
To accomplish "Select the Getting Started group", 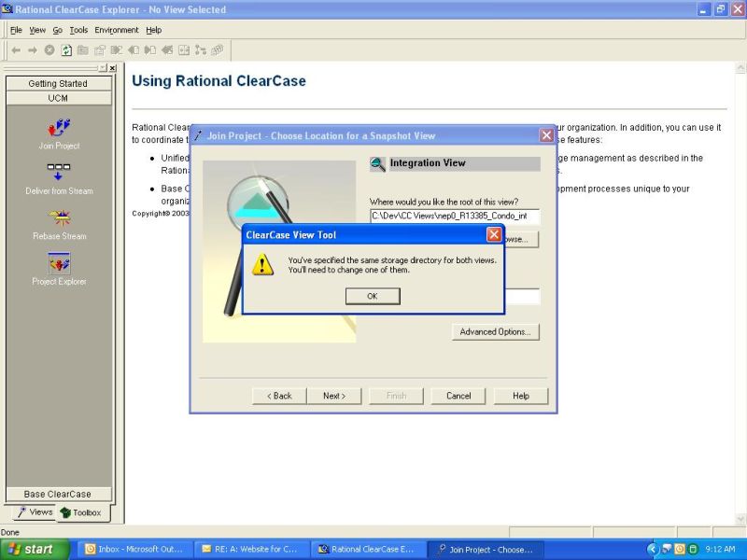I will click(x=58, y=83).
